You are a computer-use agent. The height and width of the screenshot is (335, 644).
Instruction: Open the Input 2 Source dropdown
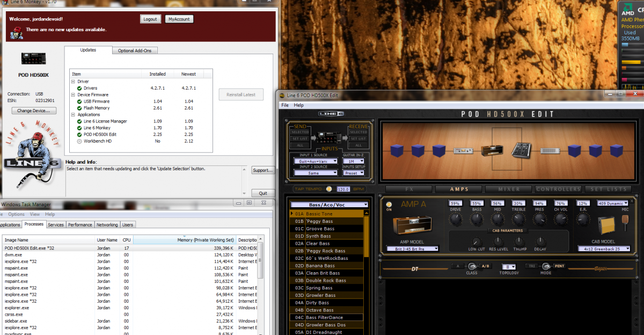[316, 173]
